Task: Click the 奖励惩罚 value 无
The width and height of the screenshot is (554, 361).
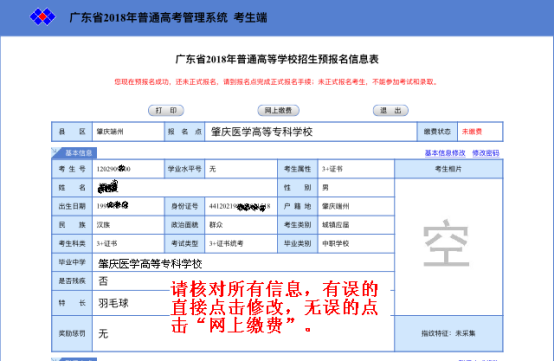Action: coord(103,333)
